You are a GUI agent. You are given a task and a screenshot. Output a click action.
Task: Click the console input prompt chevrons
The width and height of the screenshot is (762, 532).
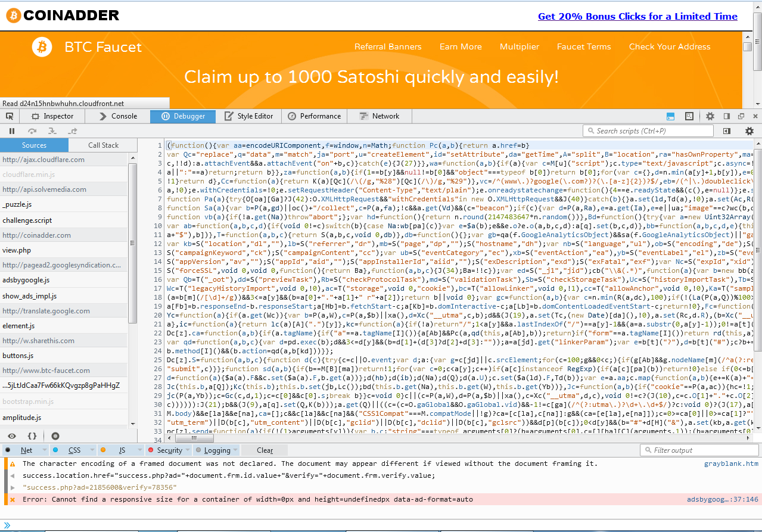(x=7, y=525)
